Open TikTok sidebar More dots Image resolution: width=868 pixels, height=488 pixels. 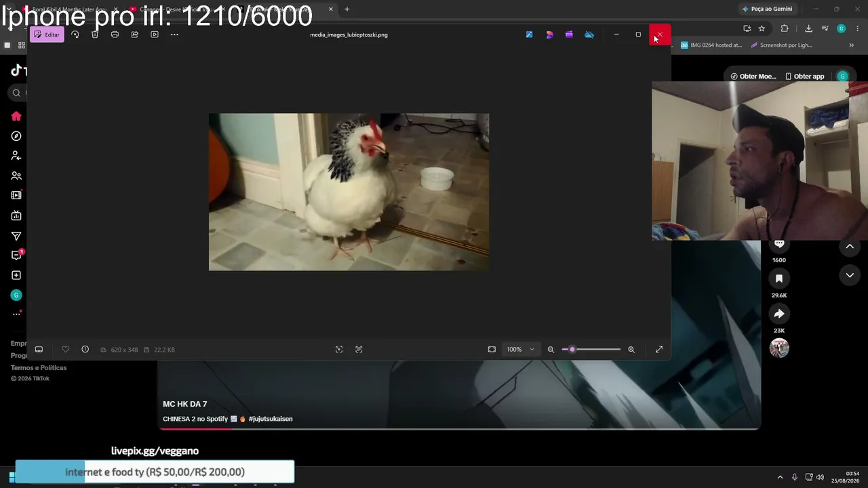(16, 314)
